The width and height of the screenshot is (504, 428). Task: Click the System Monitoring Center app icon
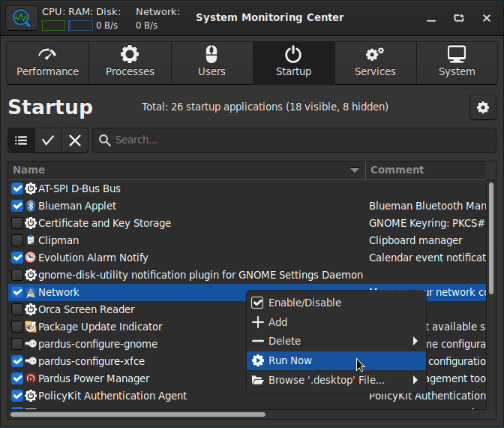(22, 18)
